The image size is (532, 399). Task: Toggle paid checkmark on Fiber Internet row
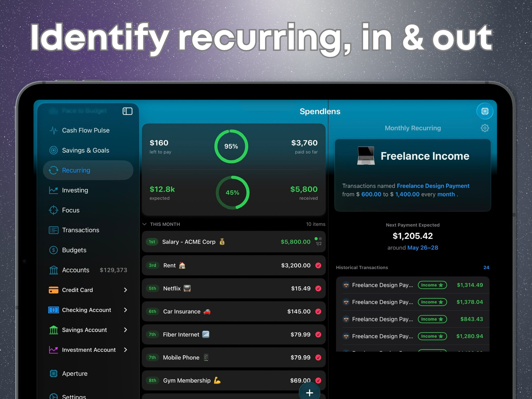click(318, 334)
